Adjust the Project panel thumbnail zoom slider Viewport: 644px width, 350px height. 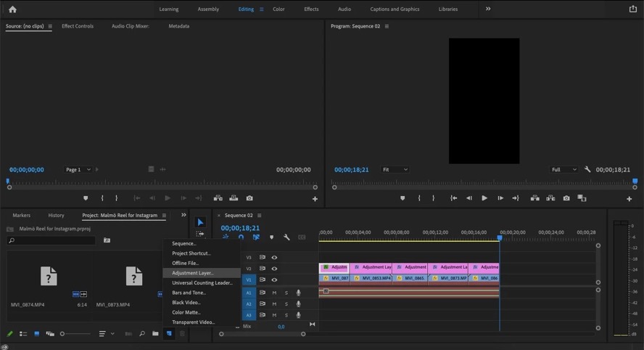coord(76,333)
